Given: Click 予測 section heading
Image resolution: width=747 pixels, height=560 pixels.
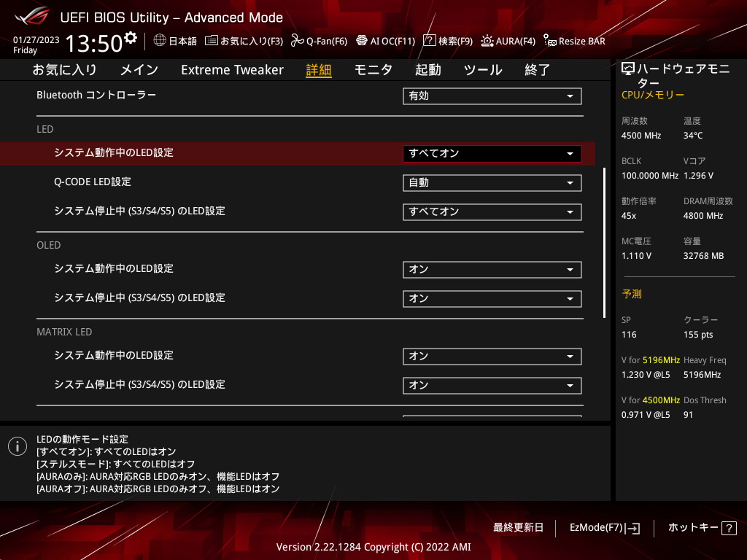Looking at the screenshot, I should (632, 294).
